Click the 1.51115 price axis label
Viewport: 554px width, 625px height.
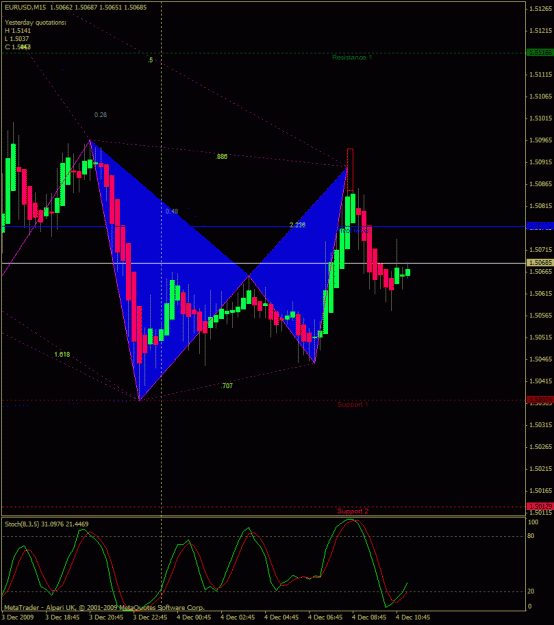pyautogui.click(x=541, y=75)
